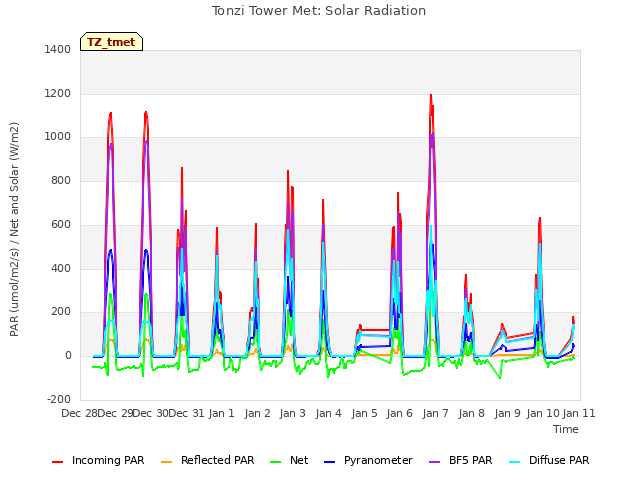Click the 1000 y-axis tick label
Viewport: 640px width, 480px height.
coord(58,137)
